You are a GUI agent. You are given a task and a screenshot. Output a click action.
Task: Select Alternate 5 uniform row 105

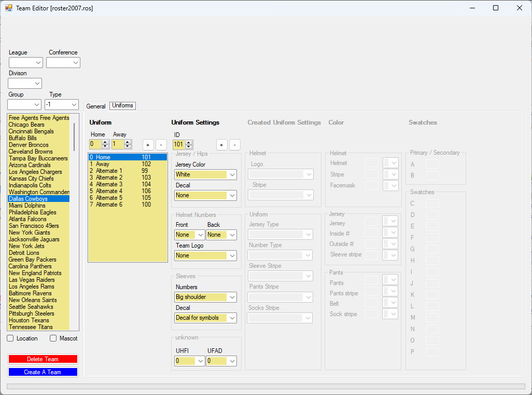(x=128, y=198)
